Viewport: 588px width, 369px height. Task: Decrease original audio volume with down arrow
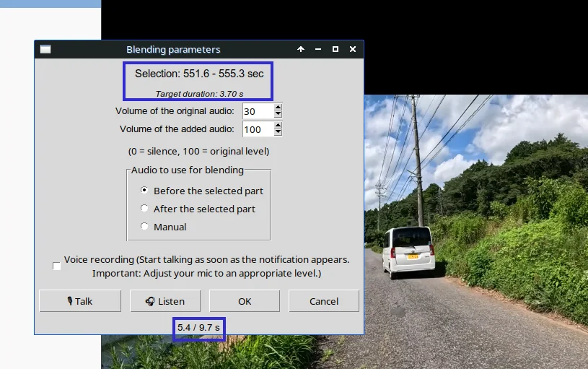pyautogui.click(x=278, y=115)
